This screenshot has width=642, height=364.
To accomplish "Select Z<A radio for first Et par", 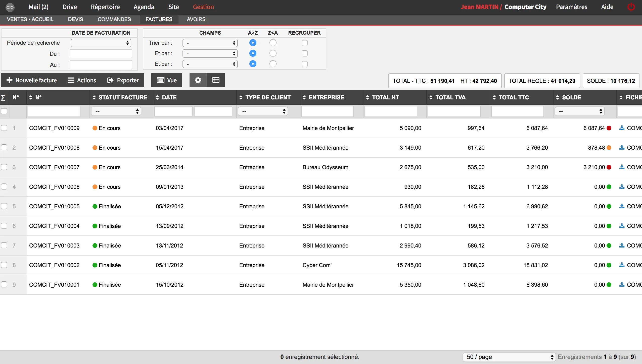I will coord(273,53).
